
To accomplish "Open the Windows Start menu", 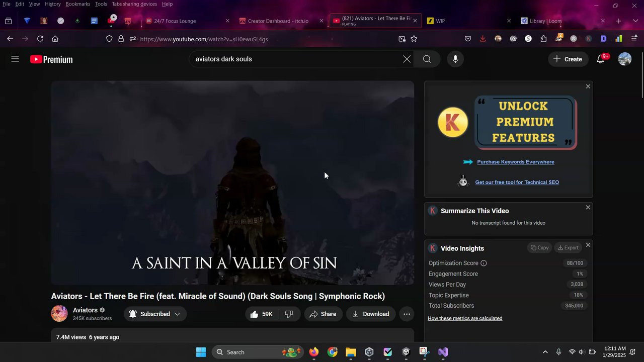I will tap(201, 352).
